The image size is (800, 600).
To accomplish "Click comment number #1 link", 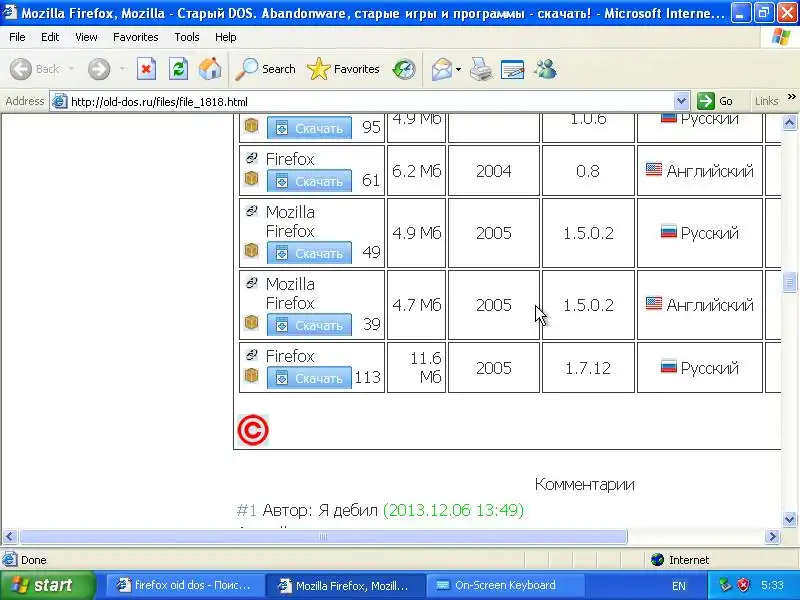I will point(246,510).
